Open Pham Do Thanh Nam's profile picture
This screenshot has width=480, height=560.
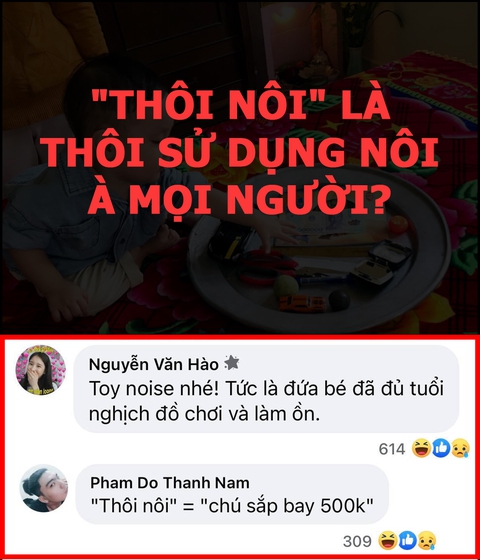44,488
